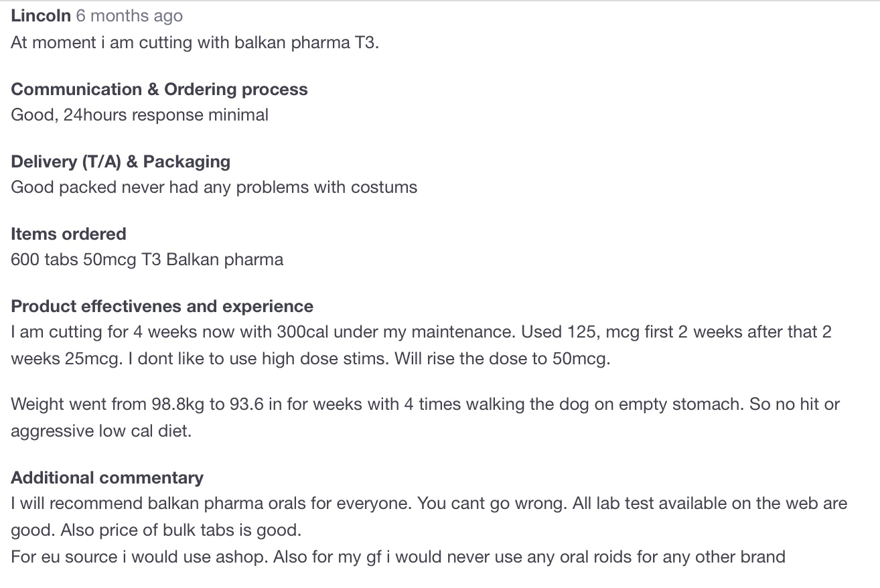Click the 'Product effectivenes and experience' heading

click(x=162, y=307)
